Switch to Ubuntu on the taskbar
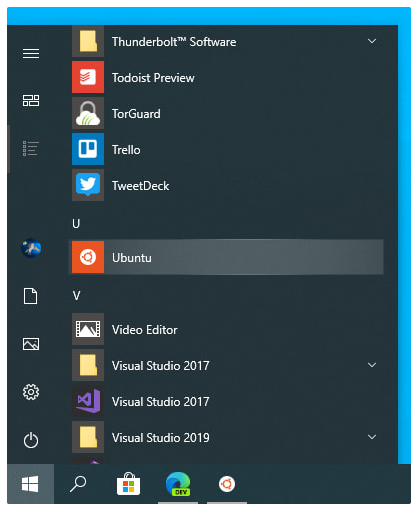Viewport: 416px width, 513px height. point(227,484)
